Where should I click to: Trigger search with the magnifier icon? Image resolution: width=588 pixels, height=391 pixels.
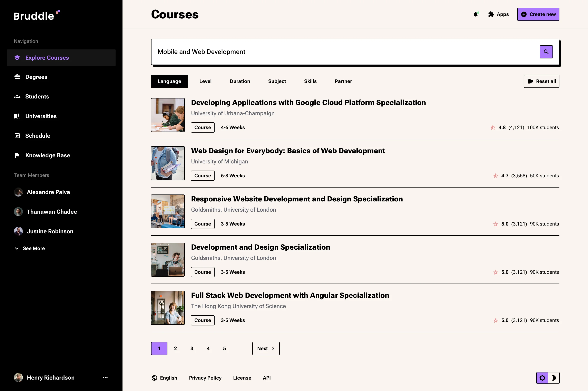coord(546,52)
